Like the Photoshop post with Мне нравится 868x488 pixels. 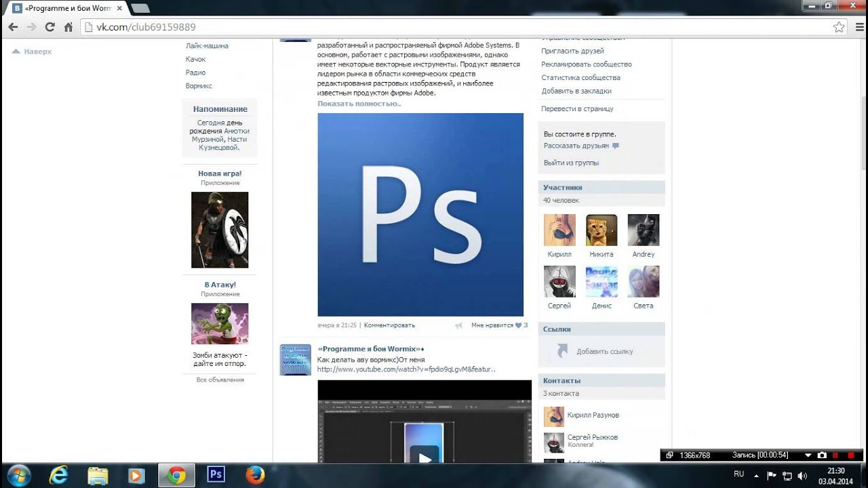click(499, 325)
